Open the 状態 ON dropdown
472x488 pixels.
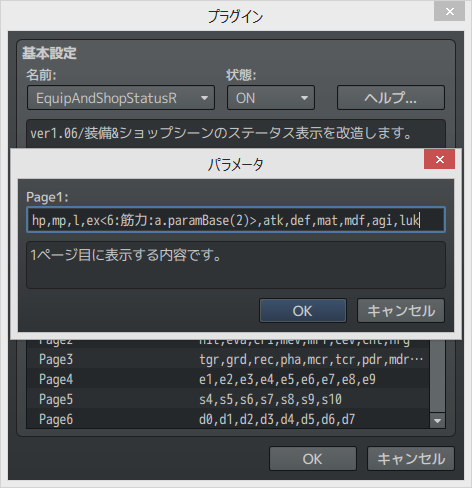[271, 98]
